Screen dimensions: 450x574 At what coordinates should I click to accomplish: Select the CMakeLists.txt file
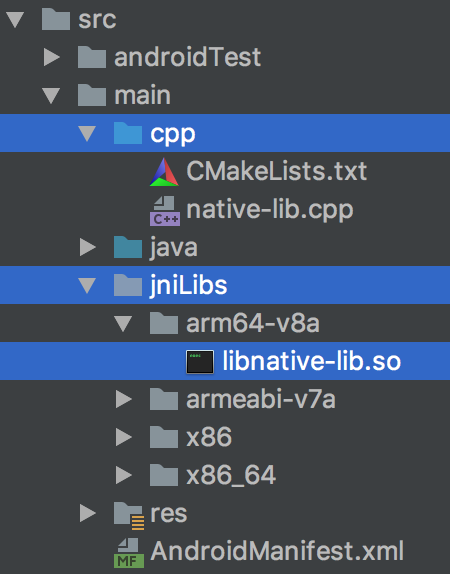pos(276,171)
